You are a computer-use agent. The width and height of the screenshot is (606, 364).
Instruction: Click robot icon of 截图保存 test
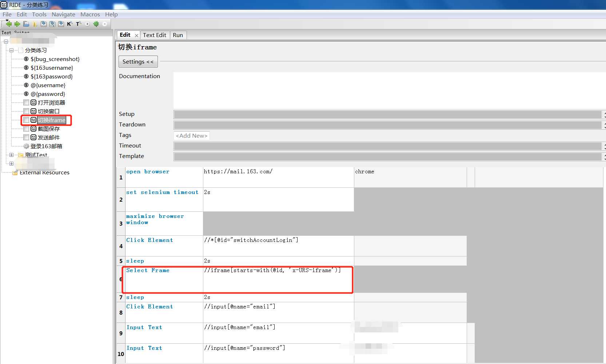tap(33, 129)
